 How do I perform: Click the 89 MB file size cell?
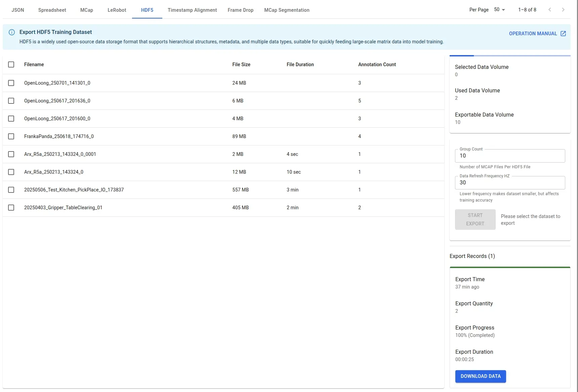[239, 136]
